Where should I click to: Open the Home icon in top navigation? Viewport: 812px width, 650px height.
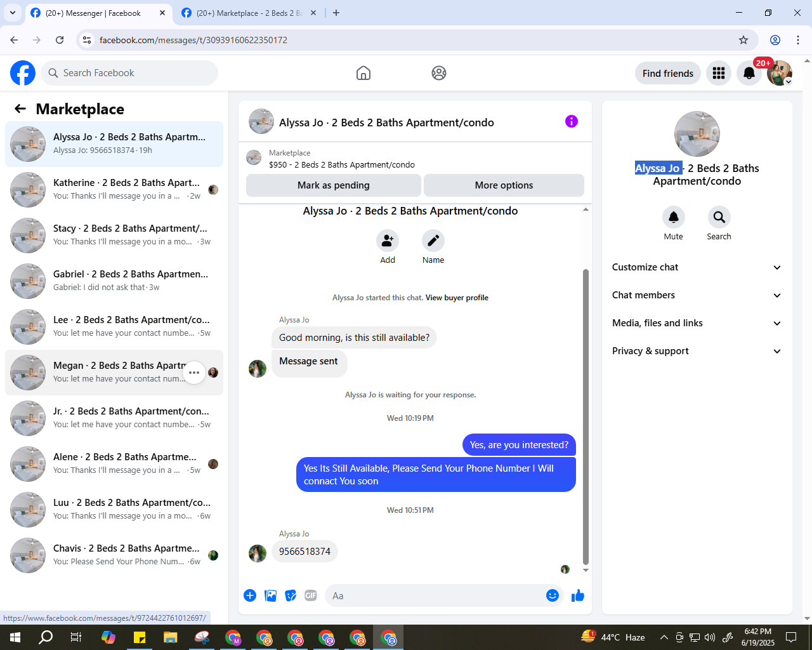click(363, 73)
